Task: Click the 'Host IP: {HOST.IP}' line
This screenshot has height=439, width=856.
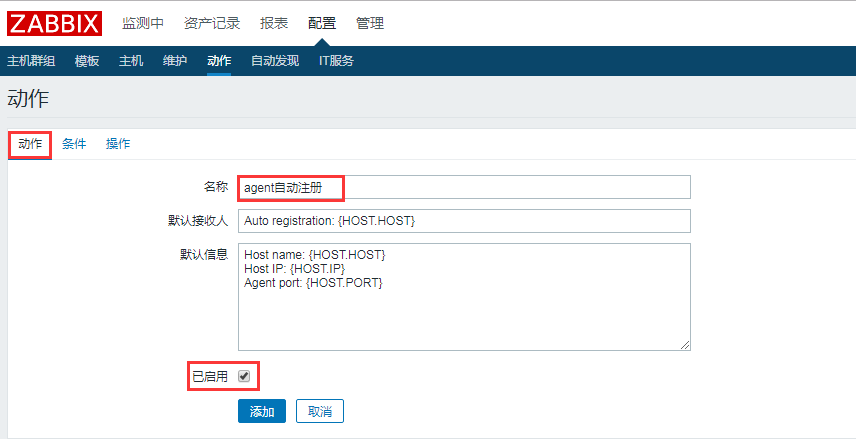Action: (295, 269)
